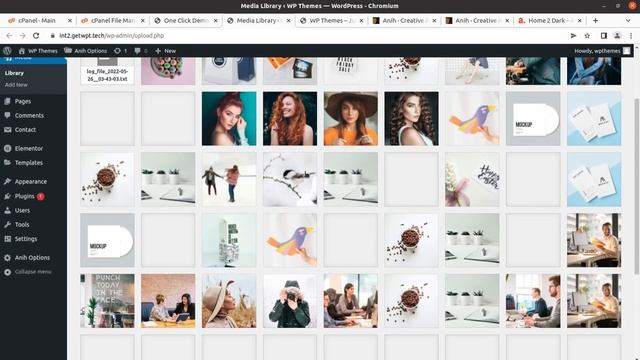The width and height of the screenshot is (640, 360).
Task: Click the page vertical scrollbar
Action: pos(636,186)
